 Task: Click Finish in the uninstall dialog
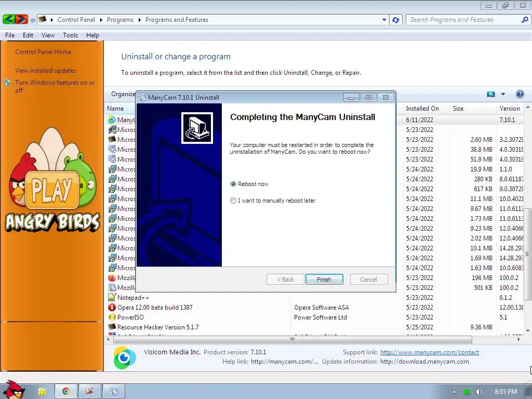pyautogui.click(x=324, y=279)
